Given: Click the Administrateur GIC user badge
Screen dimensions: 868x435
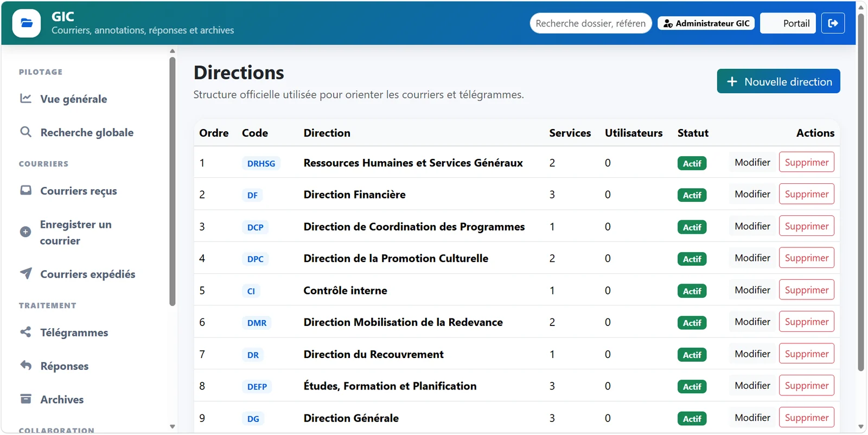Looking at the screenshot, I should [706, 23].
